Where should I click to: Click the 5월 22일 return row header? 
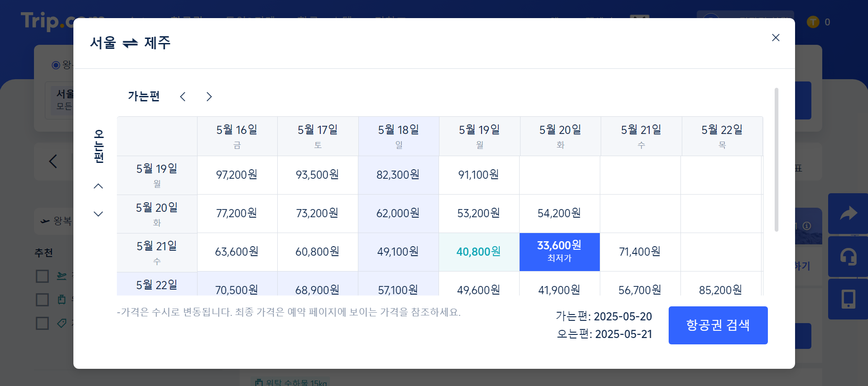[157, 285]
